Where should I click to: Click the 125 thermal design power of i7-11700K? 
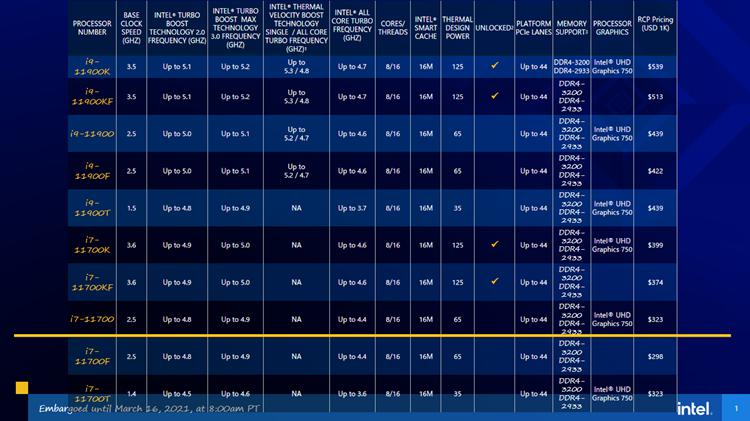[457, 245]
